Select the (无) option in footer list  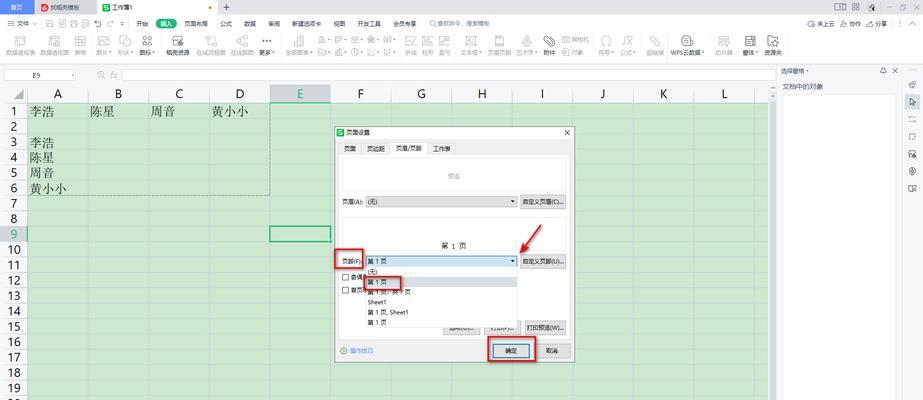point(441,272)
